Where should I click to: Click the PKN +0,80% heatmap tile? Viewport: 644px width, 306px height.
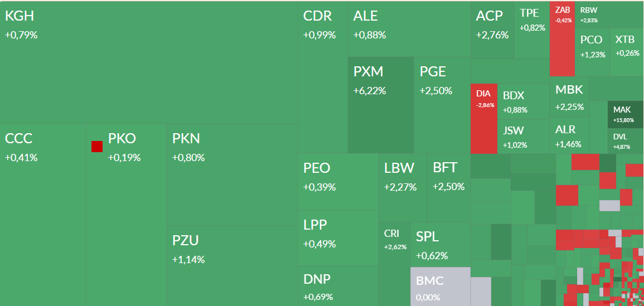[232, 174]
